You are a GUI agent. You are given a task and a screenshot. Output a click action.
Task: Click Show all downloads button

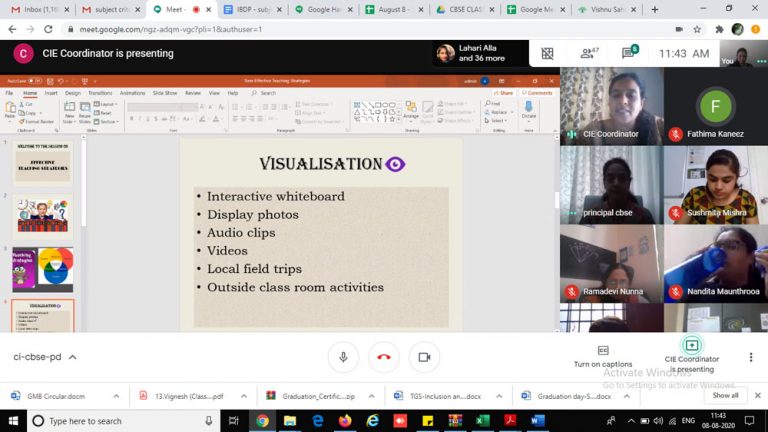click(725, 395)
